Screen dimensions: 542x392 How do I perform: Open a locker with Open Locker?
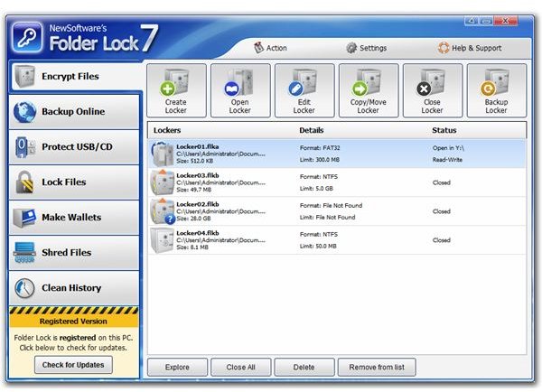(x=240, y=90)
